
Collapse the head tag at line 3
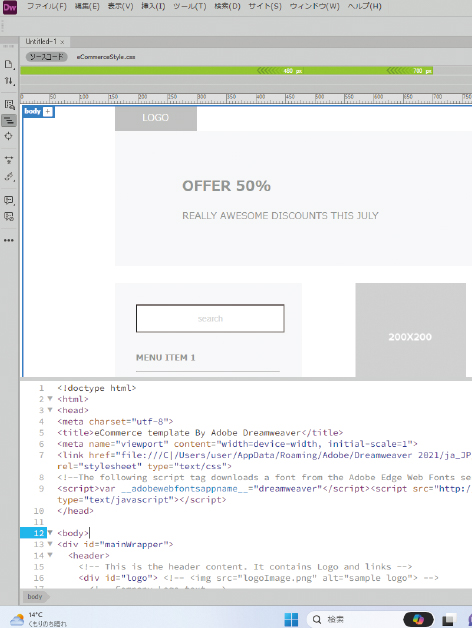click(50, 410)
